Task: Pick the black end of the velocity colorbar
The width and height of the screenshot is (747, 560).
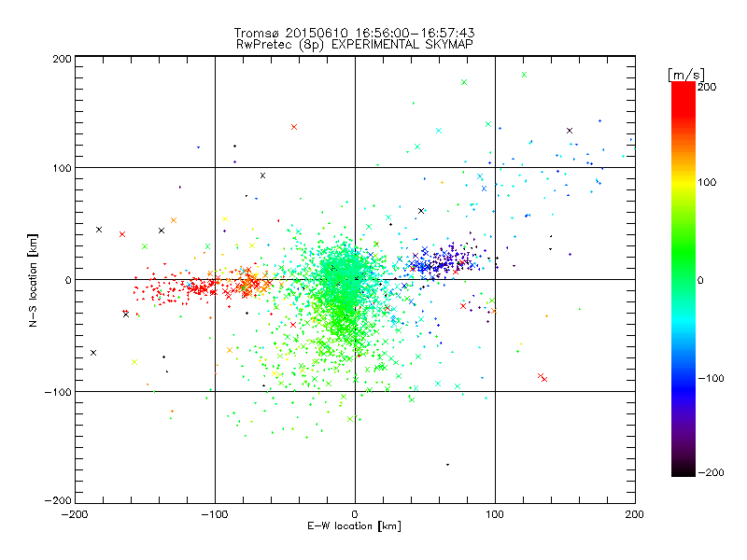Action: point(684,469)
